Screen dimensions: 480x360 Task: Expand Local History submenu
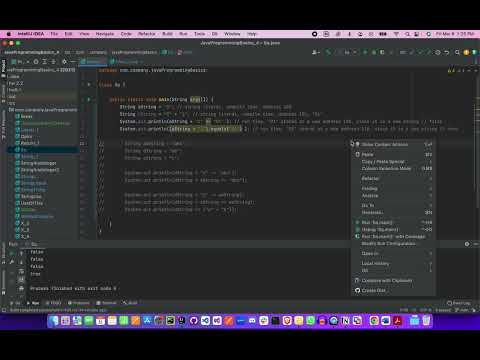pos(393,264)
